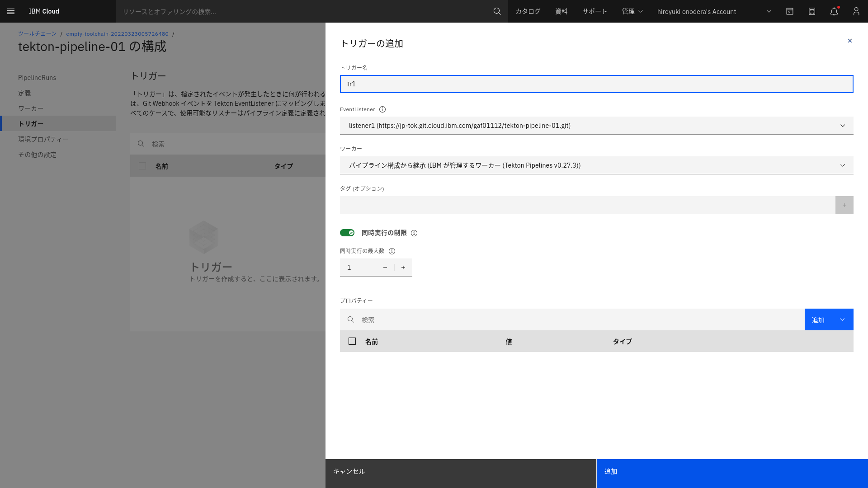
Task: Open the notifications bell
Action: 834,11
